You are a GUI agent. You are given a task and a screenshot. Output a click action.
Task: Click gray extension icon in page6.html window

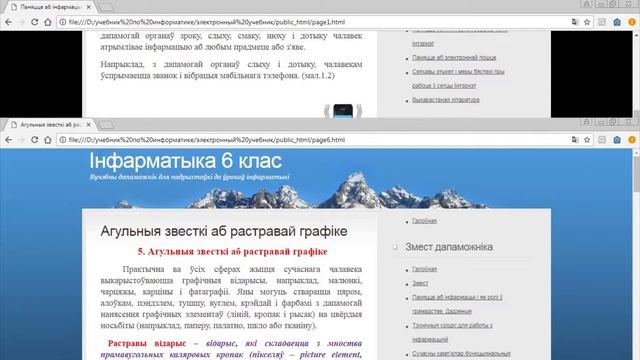pyautogui.click(x=602, y=140)
